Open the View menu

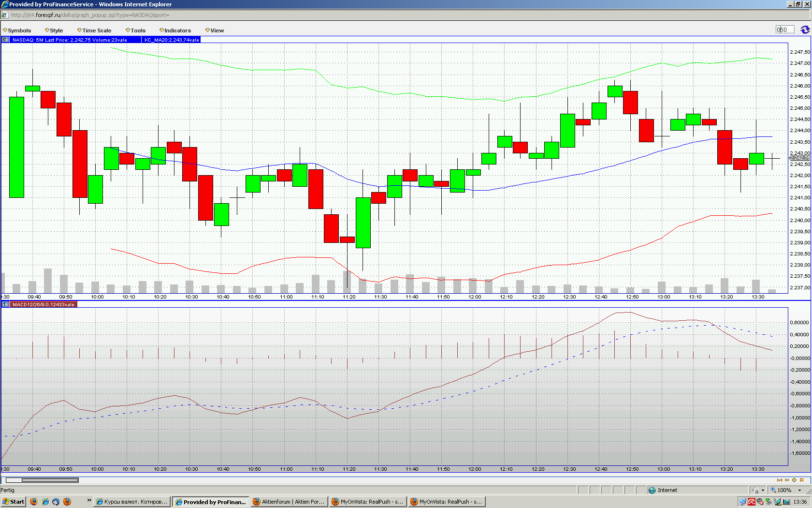pyautogui.click(x=215, y=30)
